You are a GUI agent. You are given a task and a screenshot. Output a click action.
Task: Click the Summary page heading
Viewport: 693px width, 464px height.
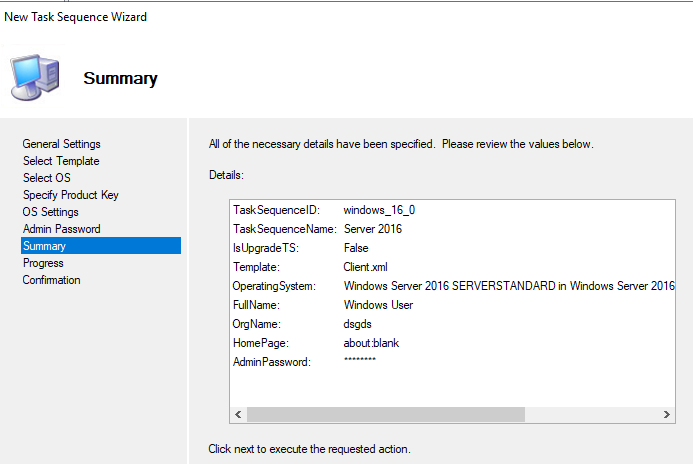[120, 78]
